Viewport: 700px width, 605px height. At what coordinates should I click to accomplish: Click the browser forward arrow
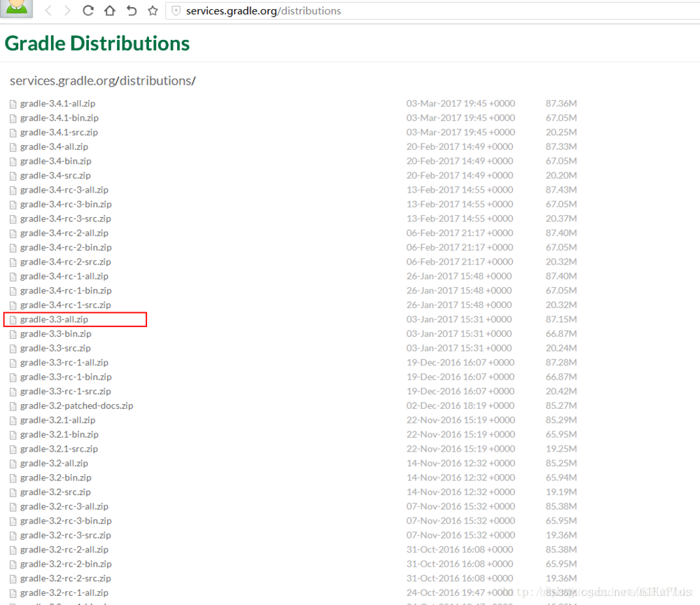tap(67, 11)
